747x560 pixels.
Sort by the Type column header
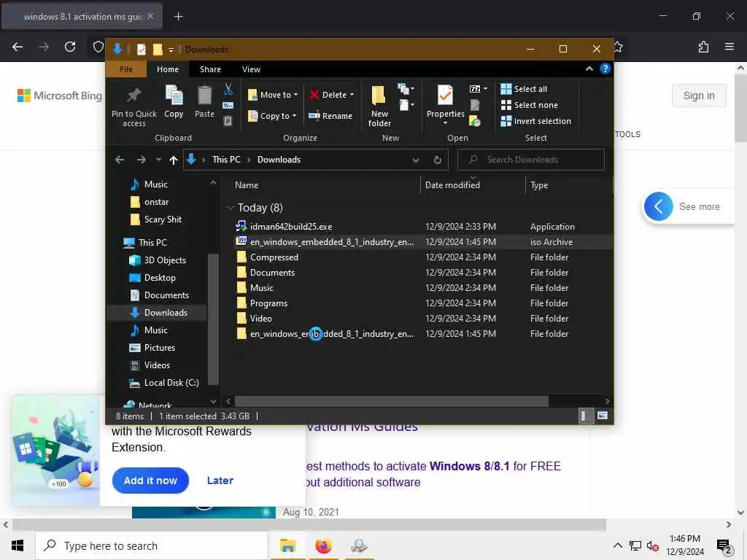539,185
